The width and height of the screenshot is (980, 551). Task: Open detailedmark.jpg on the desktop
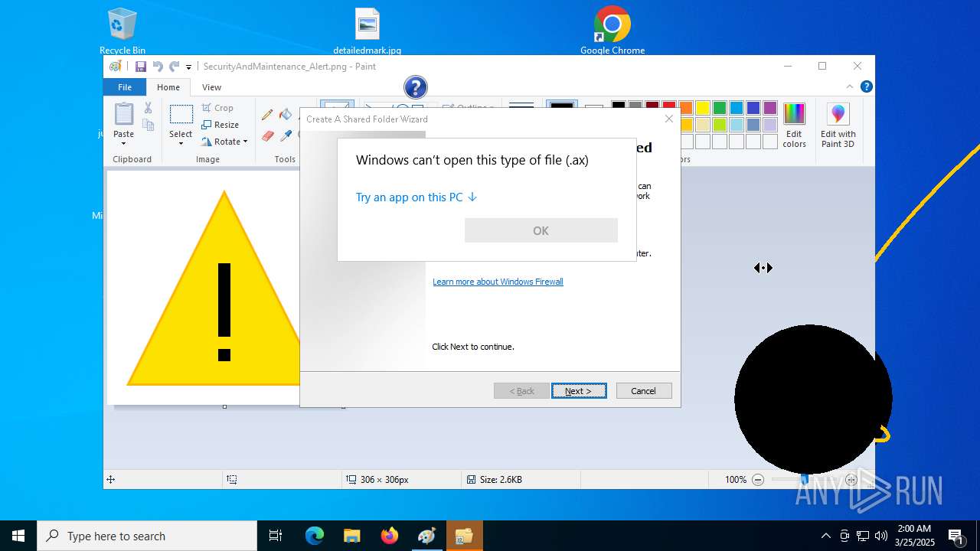pos(367,31)
